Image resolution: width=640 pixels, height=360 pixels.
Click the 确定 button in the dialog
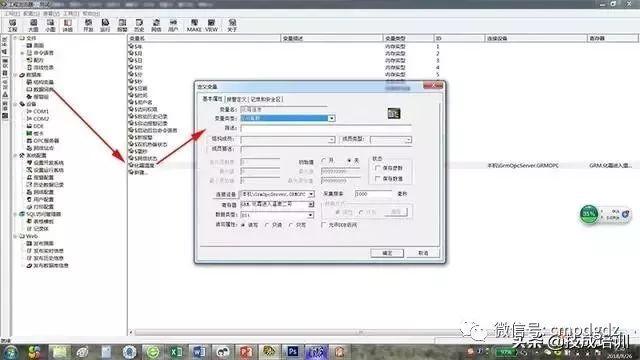tap(387, 253)
